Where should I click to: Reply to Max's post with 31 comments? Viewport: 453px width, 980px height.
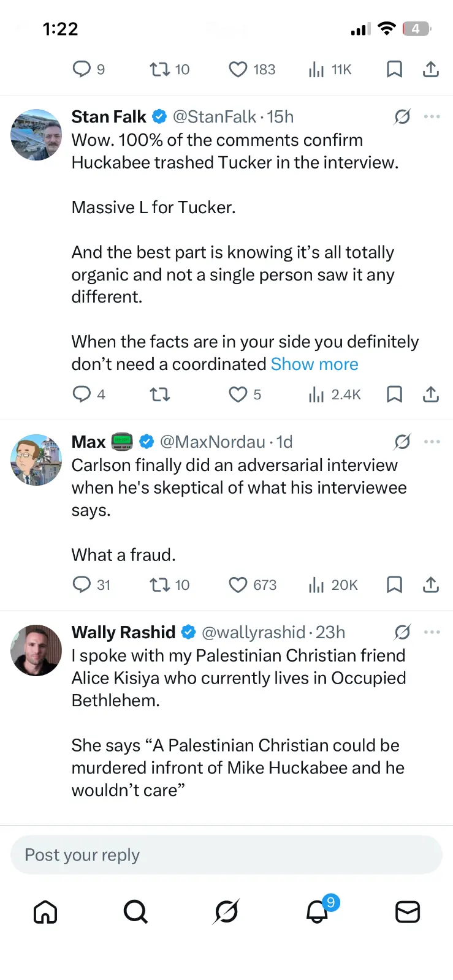[x=82, y=585]
